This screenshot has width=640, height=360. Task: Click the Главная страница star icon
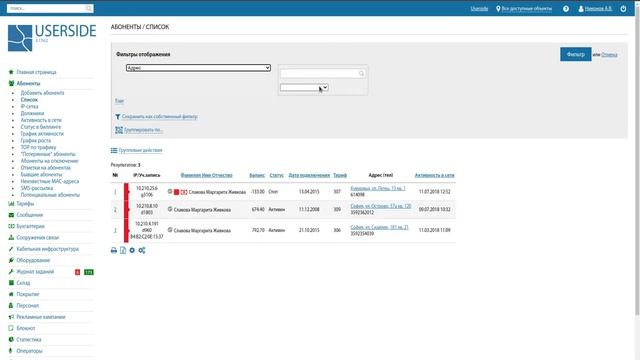(x=11, y=72)
